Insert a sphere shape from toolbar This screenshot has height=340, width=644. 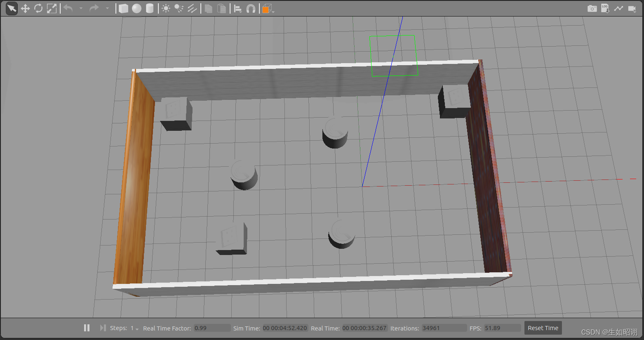pos(136,8)
